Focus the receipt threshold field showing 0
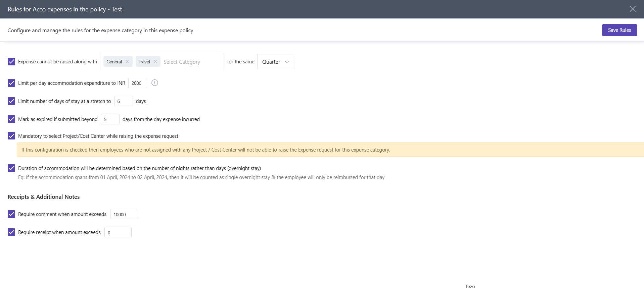 click(x=118, y=232)
